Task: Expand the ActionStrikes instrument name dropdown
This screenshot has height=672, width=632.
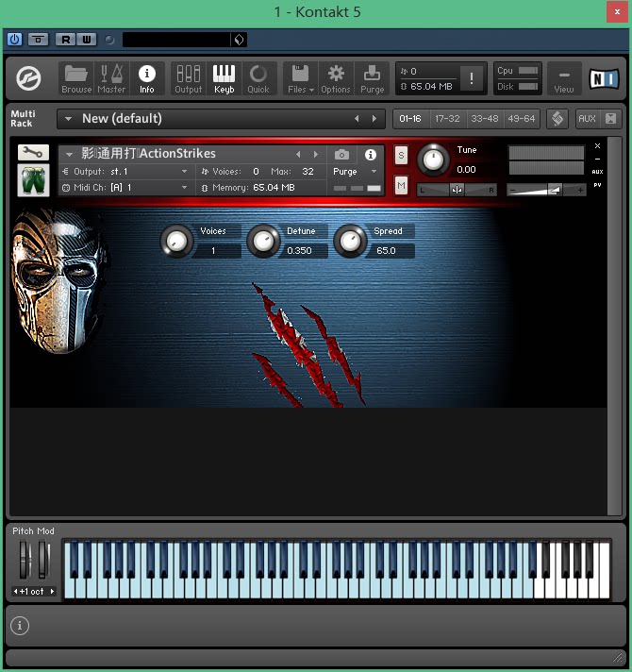Action: pyautogui.click(x=69, y=154)
